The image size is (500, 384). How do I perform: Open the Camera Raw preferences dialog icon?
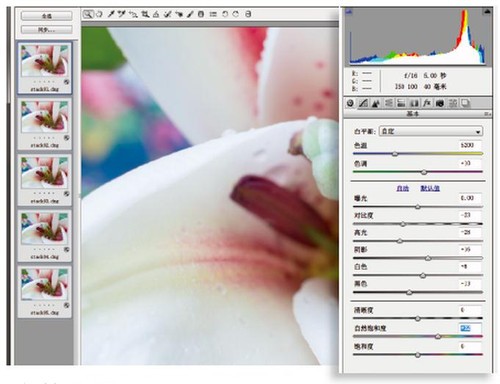(213, 14)
